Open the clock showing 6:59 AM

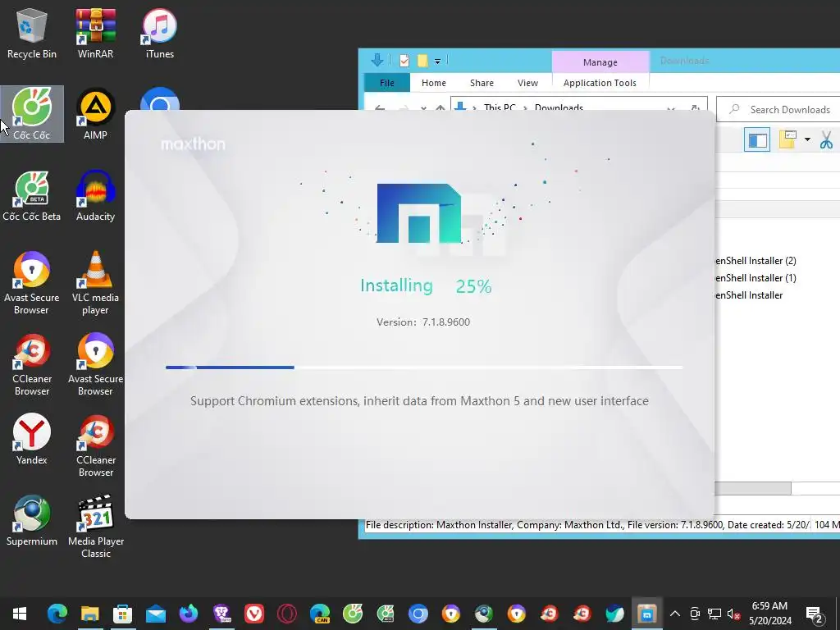[769, 614]
